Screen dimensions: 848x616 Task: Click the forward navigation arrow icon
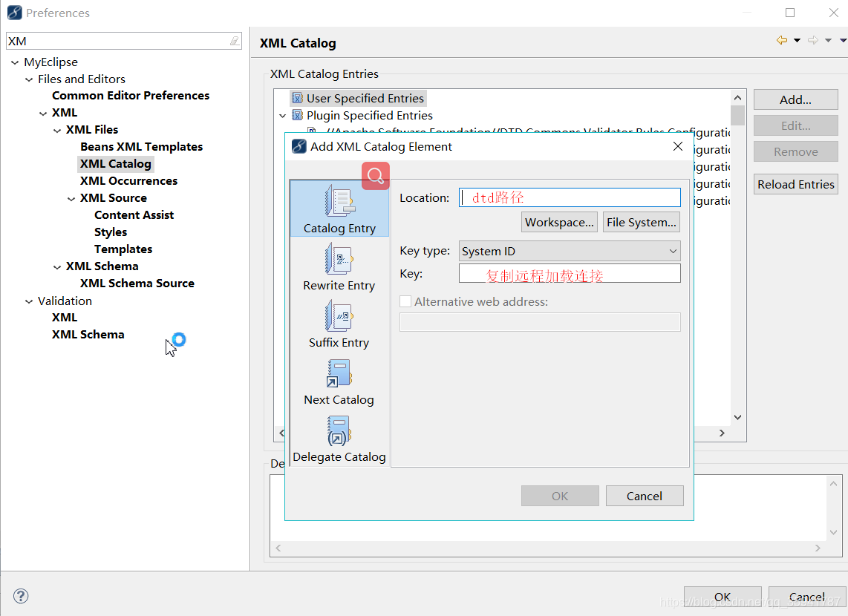click(x=813, y=40)
